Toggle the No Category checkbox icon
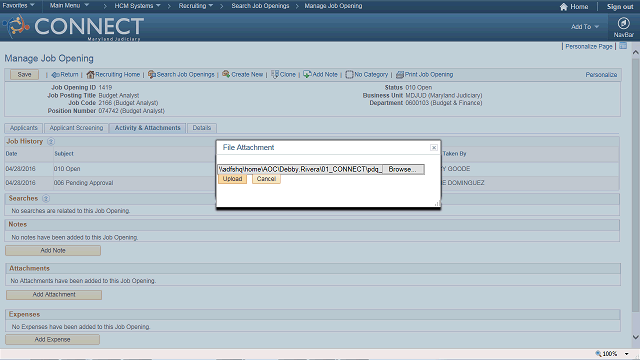640x360 pixels. pos(349,74)
